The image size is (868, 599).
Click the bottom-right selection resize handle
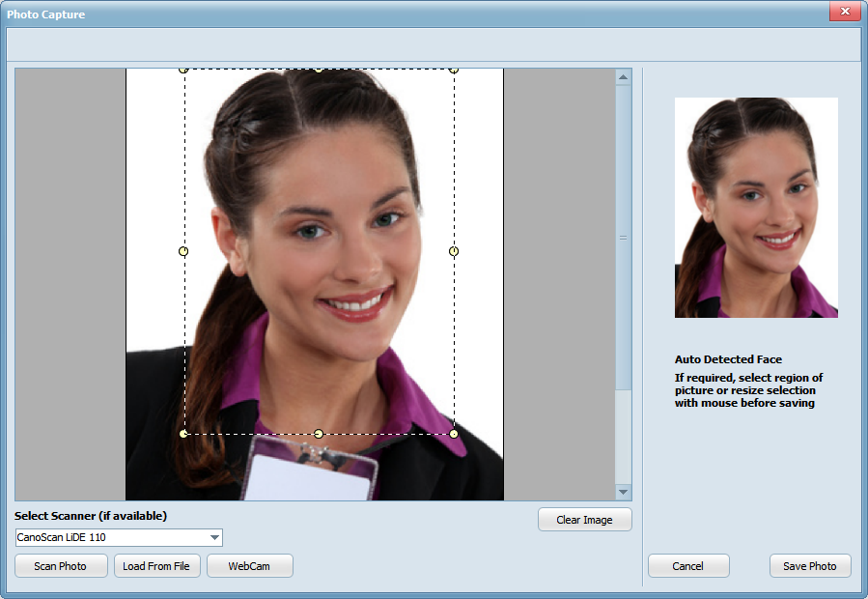(454, 434)
